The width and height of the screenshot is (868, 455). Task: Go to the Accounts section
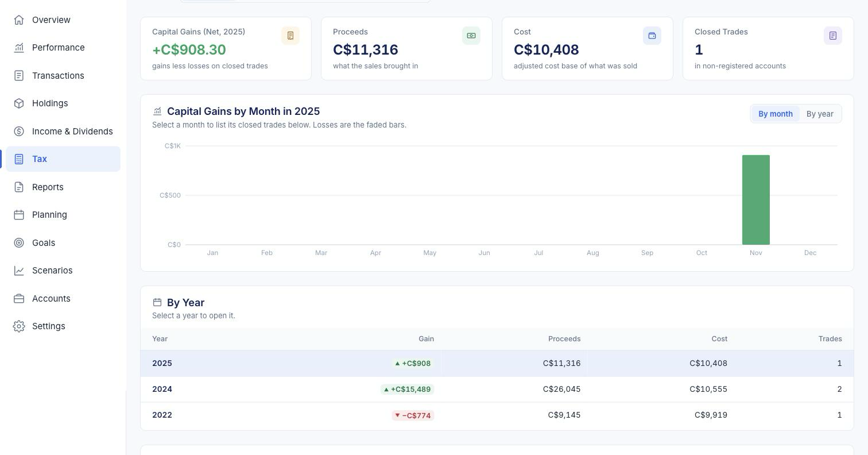(x=63, y=299)
